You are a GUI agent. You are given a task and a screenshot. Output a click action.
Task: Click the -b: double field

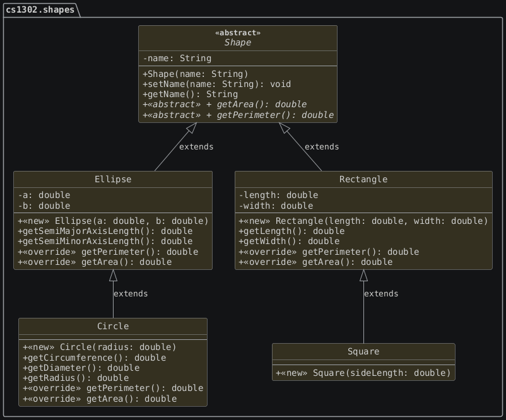coord(44,206)
